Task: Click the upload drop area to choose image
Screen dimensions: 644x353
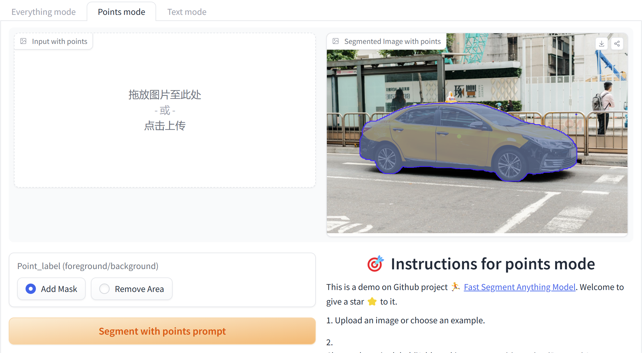Action: [165, 110]
